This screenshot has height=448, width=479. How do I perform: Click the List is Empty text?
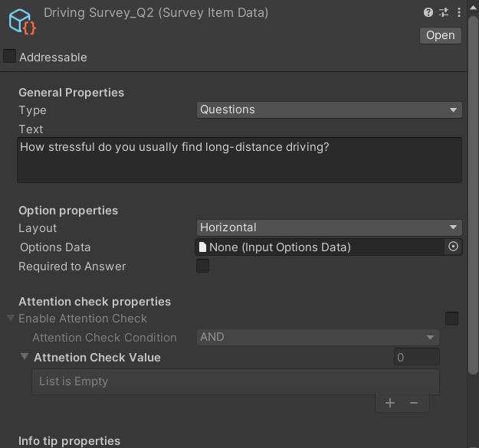tap(74, 381)
